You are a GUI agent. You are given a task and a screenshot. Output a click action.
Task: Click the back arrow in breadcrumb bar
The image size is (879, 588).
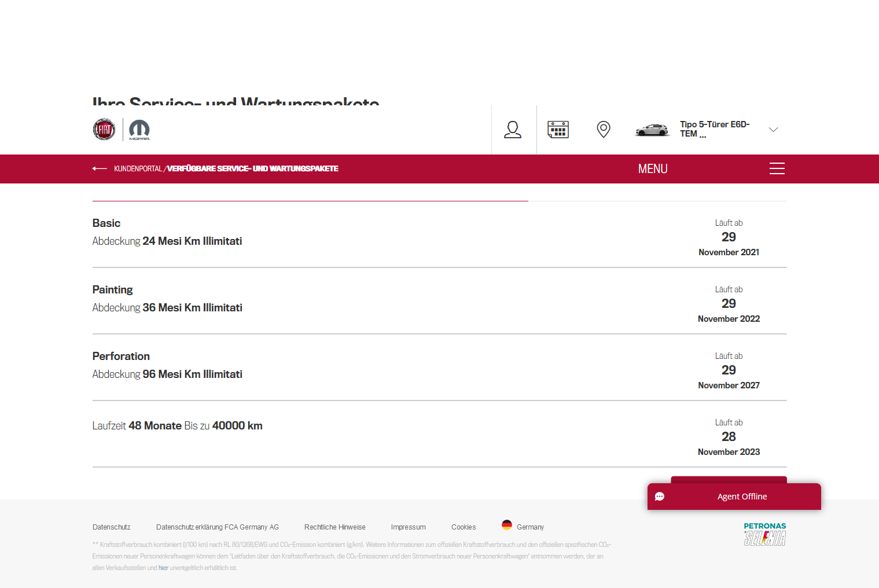point(100,169)
